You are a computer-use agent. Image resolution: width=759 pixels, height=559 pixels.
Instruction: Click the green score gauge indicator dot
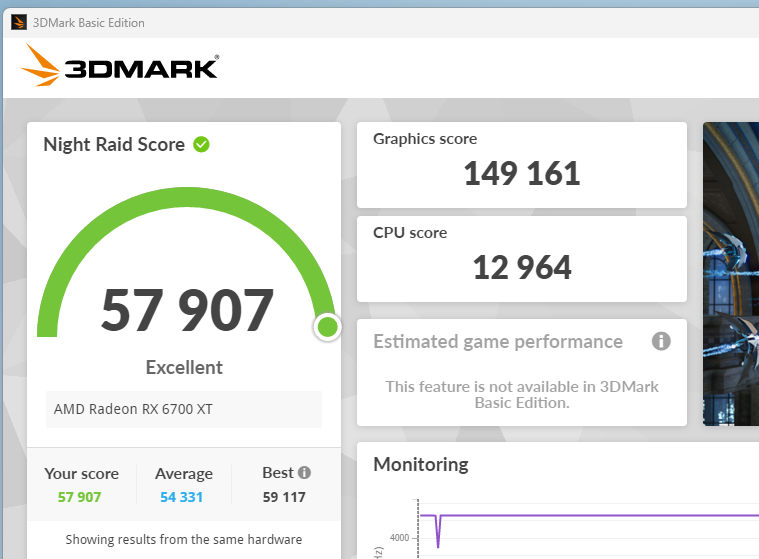coord(328,327)
